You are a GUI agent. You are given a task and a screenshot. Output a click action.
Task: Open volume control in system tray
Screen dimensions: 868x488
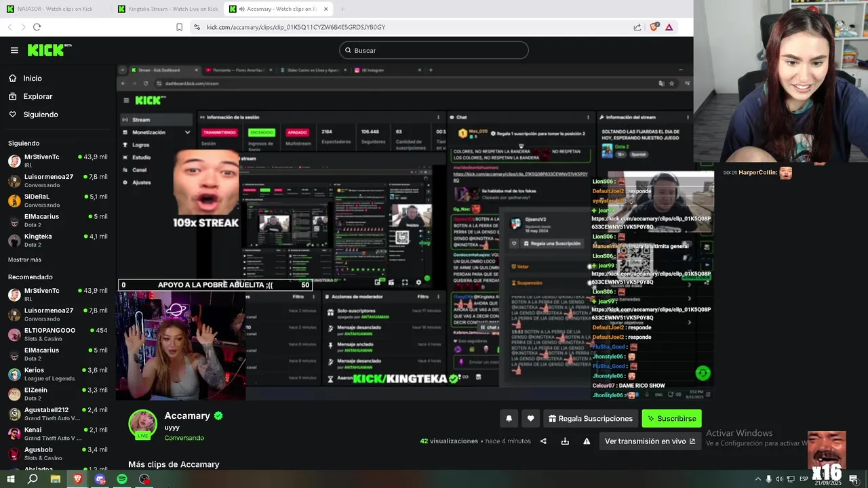pos(779,479)
